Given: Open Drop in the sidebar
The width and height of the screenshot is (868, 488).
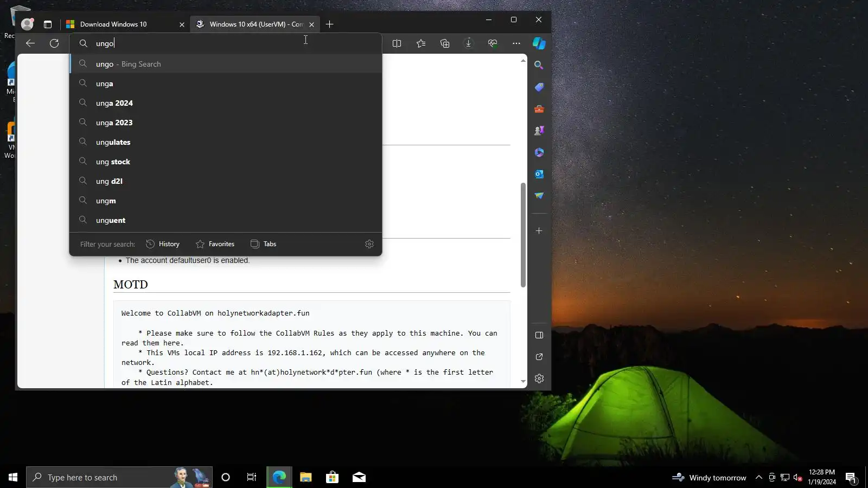Looking at the screenshot, I should click(539, 196).
